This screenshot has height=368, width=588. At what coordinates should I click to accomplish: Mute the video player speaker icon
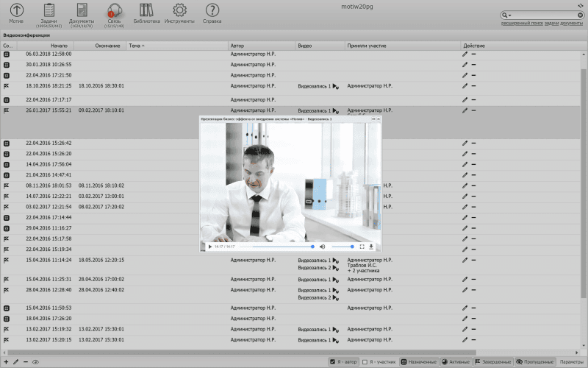[x=322, y=247]
